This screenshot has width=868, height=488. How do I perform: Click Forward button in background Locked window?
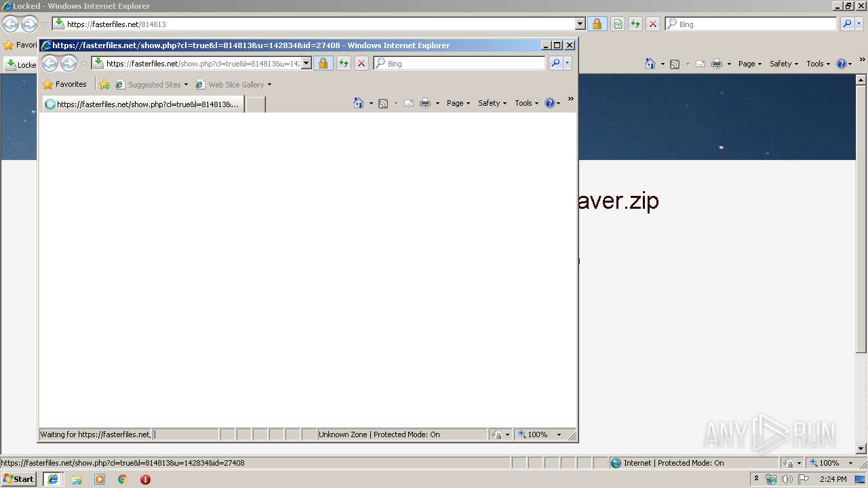coord(29,24)
